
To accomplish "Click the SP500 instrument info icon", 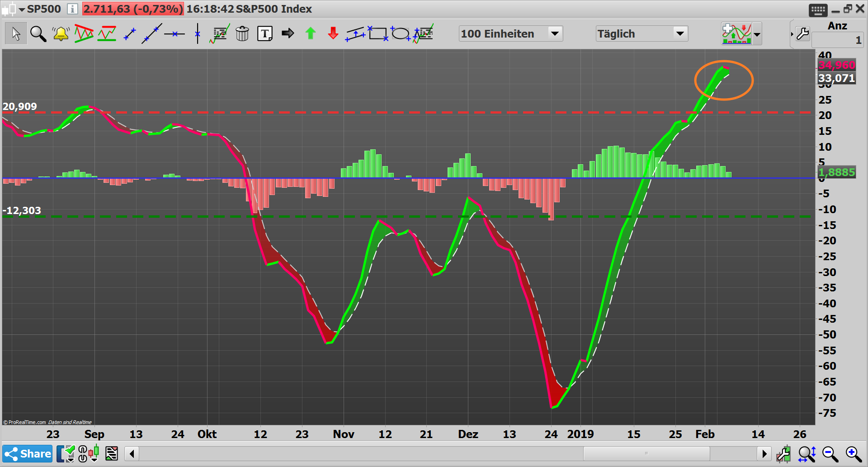I will 72,9.
